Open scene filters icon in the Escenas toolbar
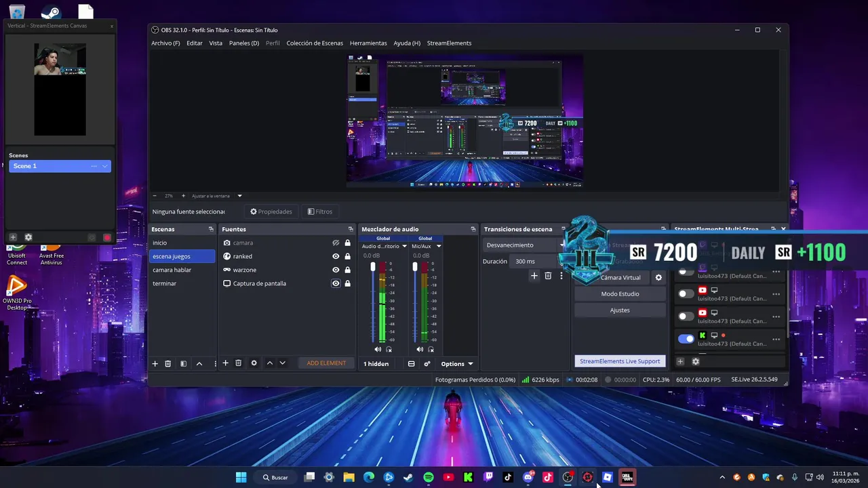The image size is (868, 488). (183, 363)
